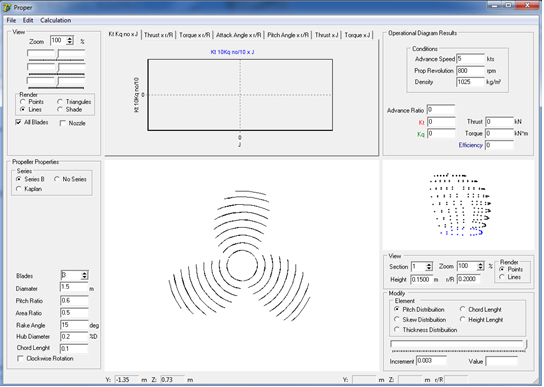Image resolution: width=544 pixels, height=387 pixels.
Task: Select the Kaplan series radio button
Action: click(18, 189)
